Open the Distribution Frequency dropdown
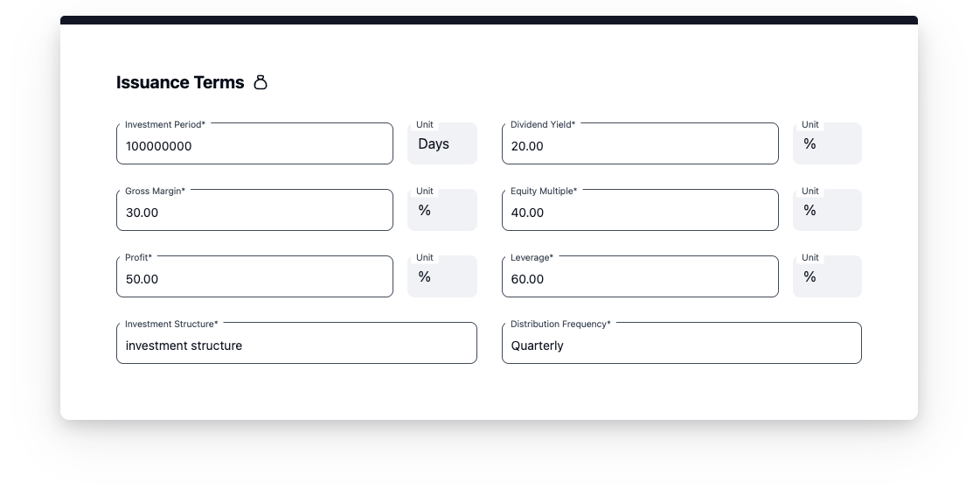This screenshot has height=503, width=980. click(x=681, y=345)
